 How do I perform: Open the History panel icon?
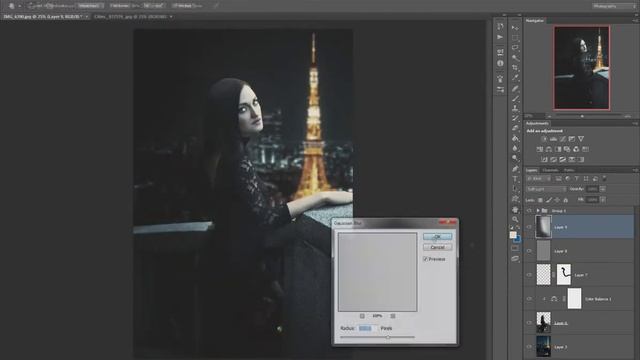[500, 27]
